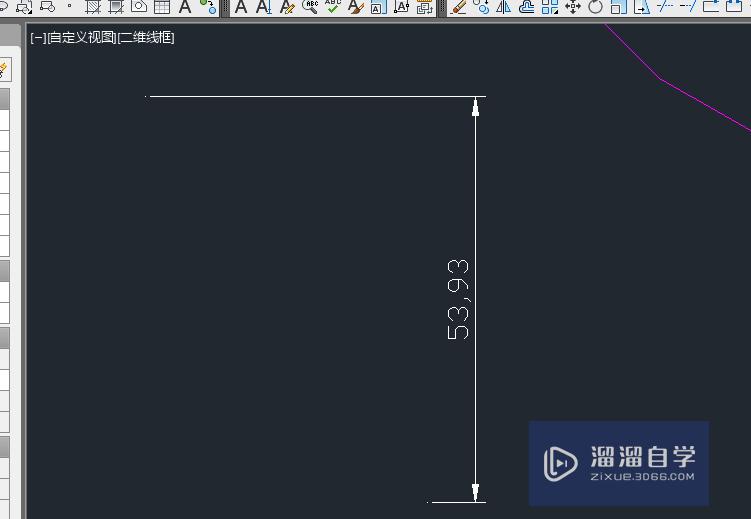
Task: Open the [-] viewport controls menu
Action: point(38,37)
